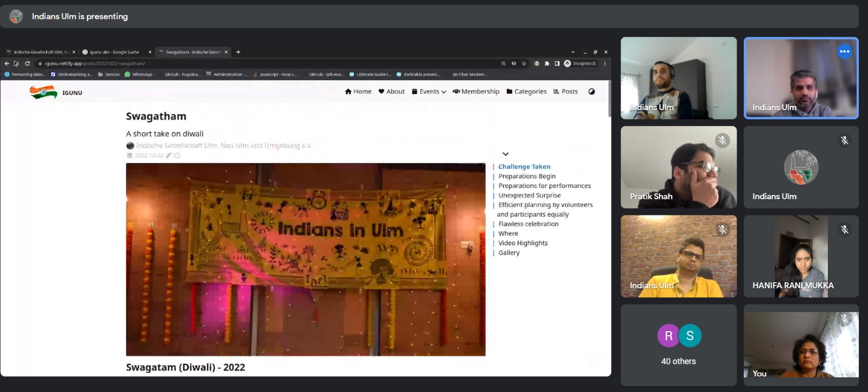Close the igunu ulm Google Suche tab
The height and width of the screenshot is (392, 868).
click(x=150, y=52)
